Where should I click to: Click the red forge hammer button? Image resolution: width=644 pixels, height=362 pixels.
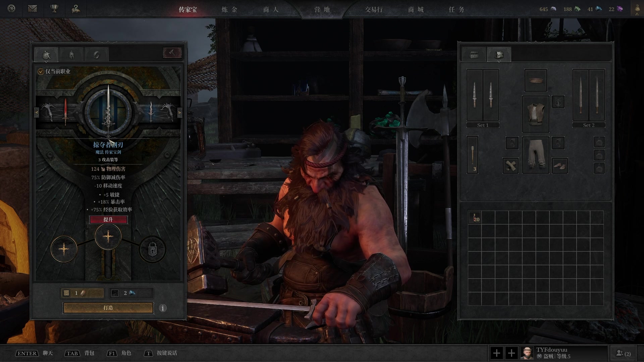pos(172,53)
